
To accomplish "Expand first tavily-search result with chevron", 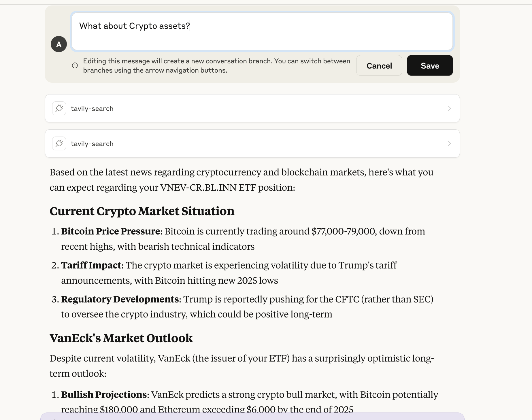I will point(449,108).
